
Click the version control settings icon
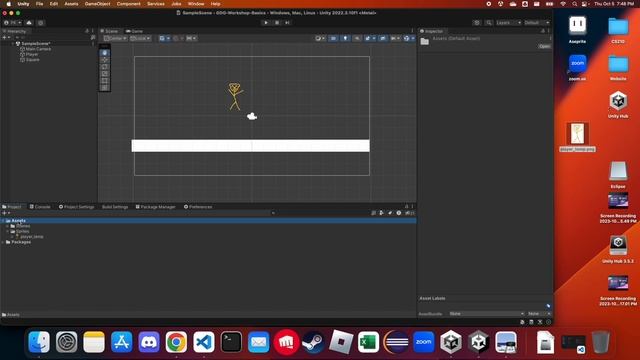41,23
